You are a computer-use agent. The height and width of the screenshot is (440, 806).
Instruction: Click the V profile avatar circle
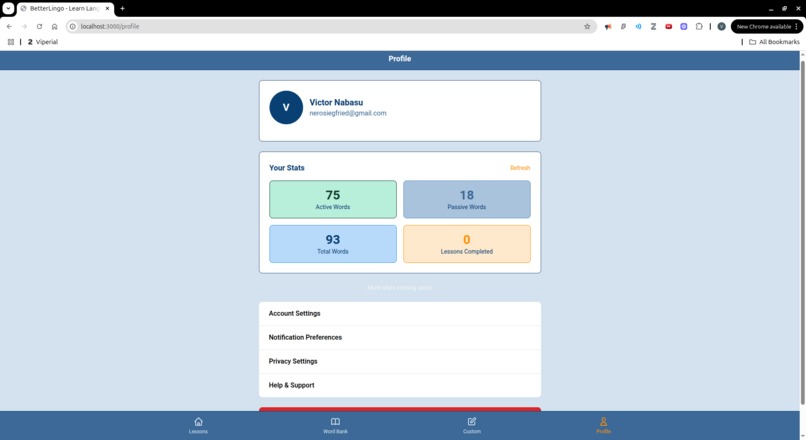click(x=286, y=107)
